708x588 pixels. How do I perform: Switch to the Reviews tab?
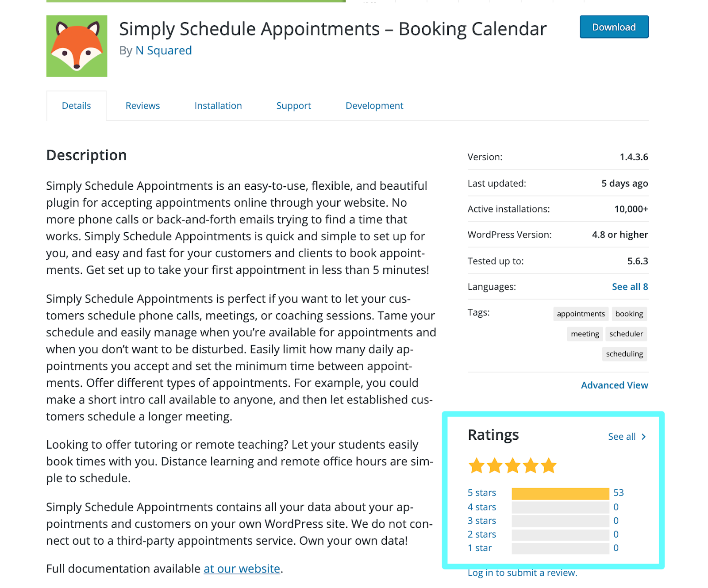click(x=142, y=106)
